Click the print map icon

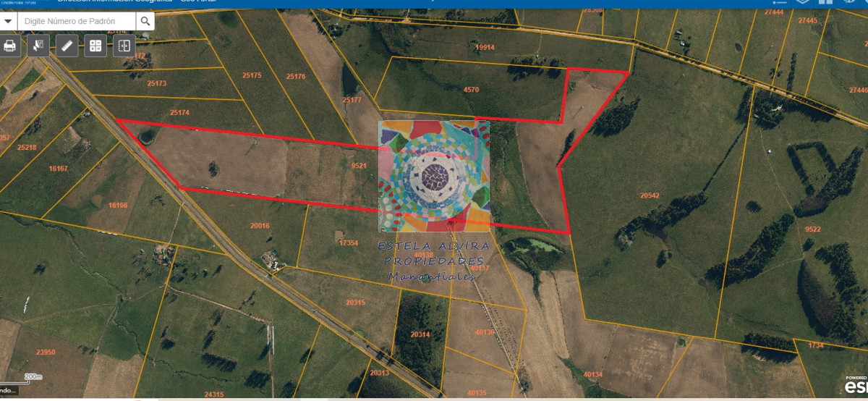(10, 46)
